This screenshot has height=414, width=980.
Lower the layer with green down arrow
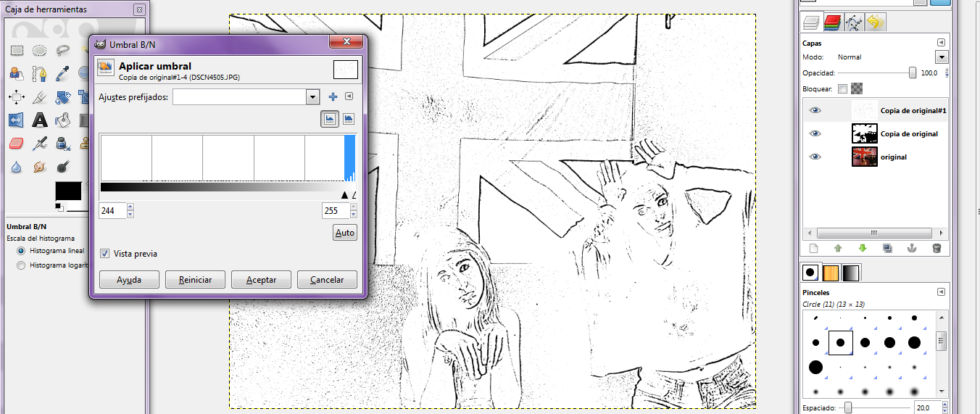pos(863,248)
